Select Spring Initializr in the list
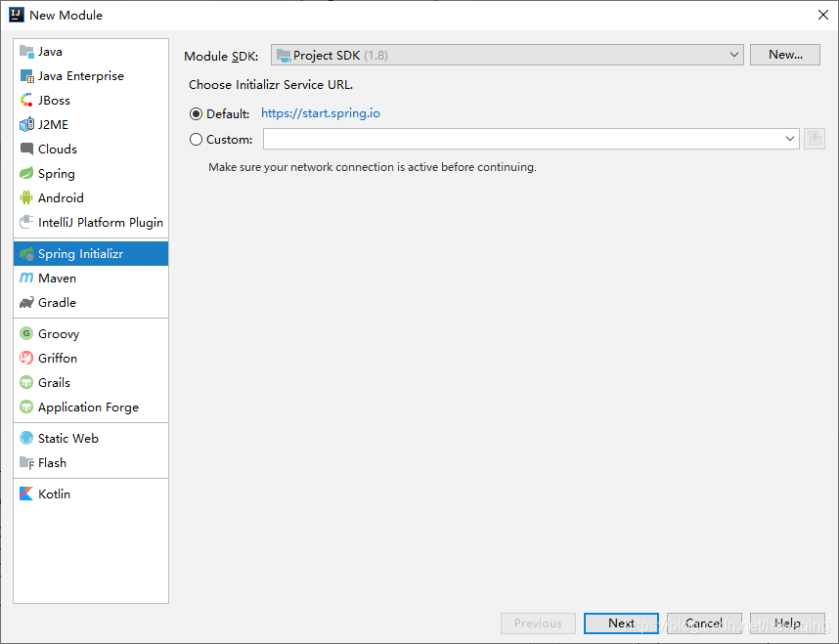Image resolution: width=839 pixels, height=644 pixels. (x=91, y=253)
